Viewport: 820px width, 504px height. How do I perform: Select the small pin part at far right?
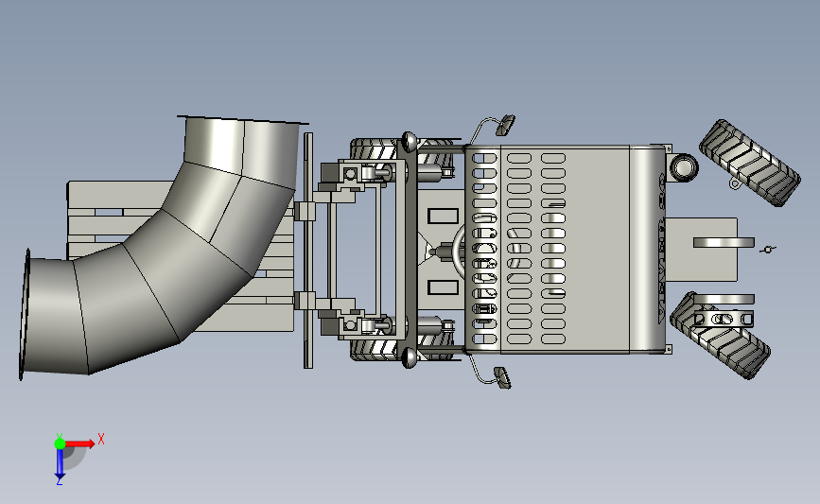click(768, 250)
